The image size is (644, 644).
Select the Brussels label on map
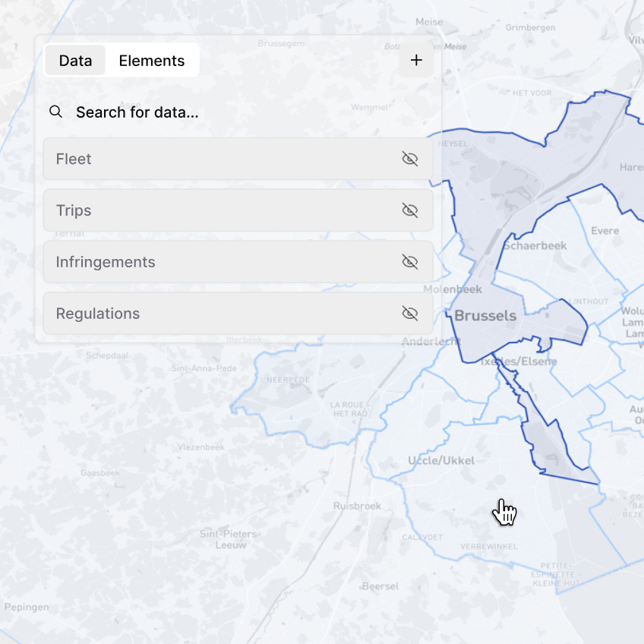click(485, 315)
